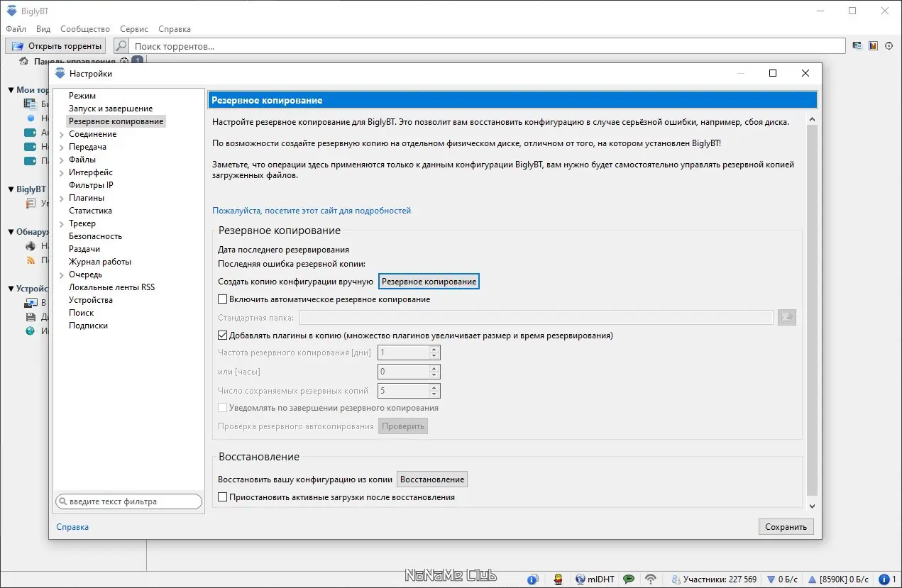Viewport: 902px width, 588px height.
Task: Click the Восстановление restore button
Action: click(432, 479)
